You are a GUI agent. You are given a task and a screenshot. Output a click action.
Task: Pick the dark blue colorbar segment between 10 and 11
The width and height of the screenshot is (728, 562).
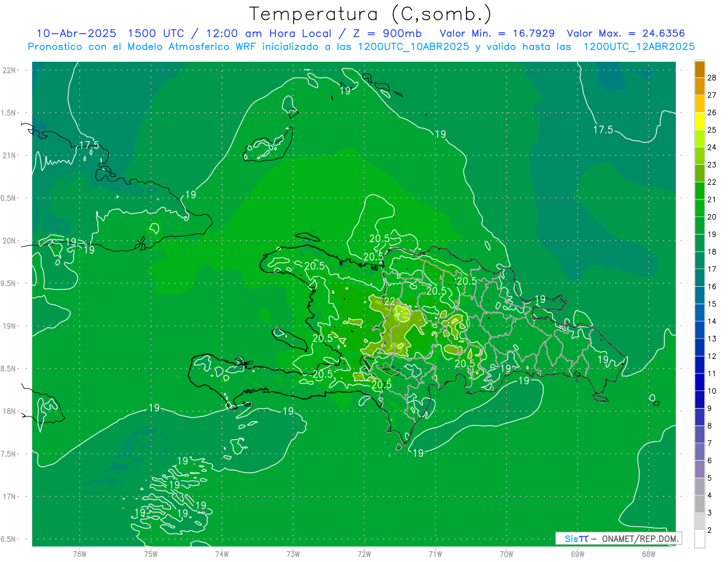pyautogui.click(x=699, y=382)
